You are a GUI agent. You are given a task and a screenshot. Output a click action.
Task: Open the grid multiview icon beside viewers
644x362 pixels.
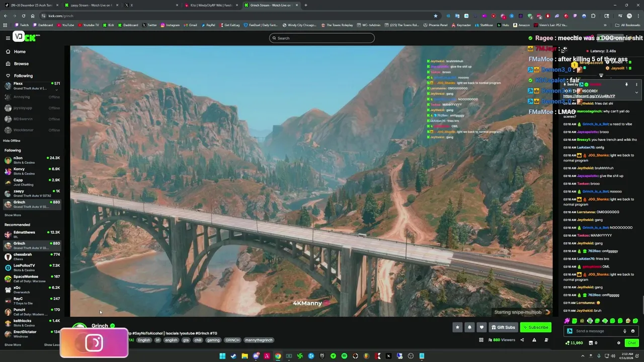(481, 340)
